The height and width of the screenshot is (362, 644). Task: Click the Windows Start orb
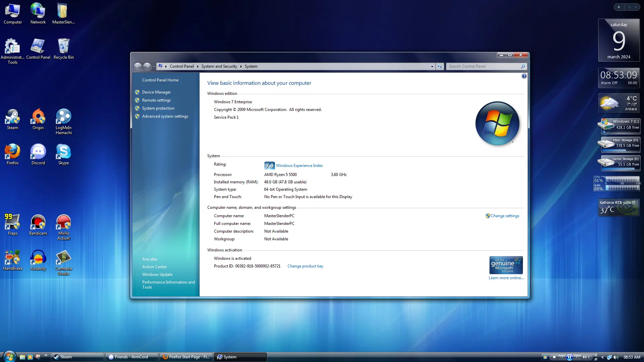coord(9,356)
